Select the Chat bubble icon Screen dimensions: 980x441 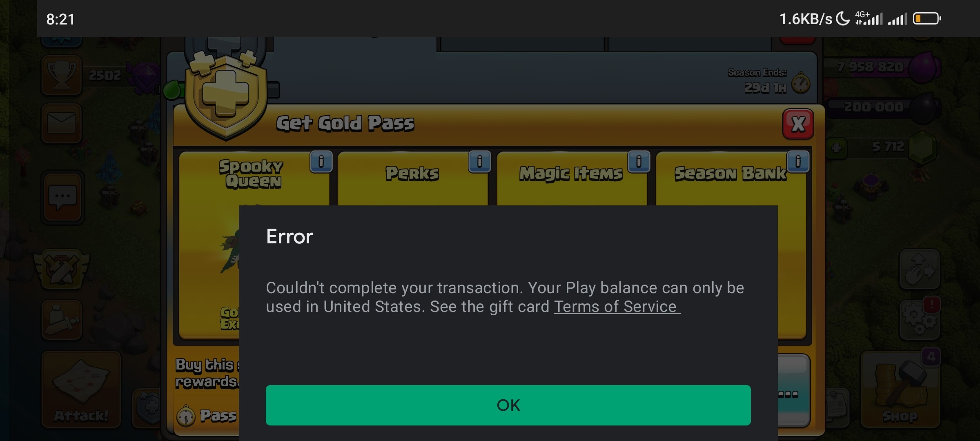(62, 194)
